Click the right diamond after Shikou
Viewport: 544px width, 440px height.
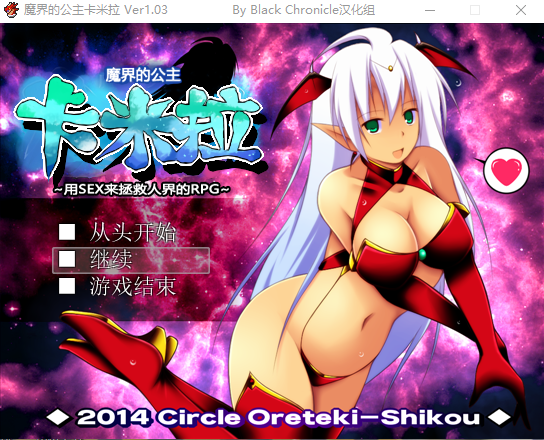[x=499, y=417]
